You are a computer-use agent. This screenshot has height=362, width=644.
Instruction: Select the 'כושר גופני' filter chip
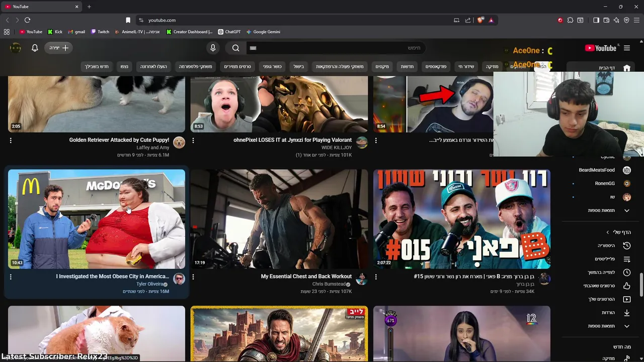click(x=273, y=66)
